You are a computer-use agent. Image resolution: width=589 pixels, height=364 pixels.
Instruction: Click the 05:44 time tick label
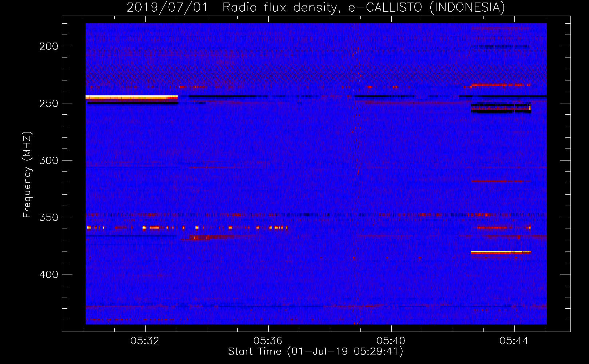(514, 341)
